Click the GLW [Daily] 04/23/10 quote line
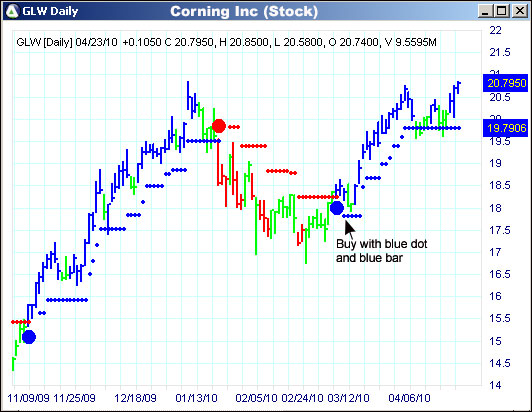The width and height of the screenshot is (532, 412). 226,42
